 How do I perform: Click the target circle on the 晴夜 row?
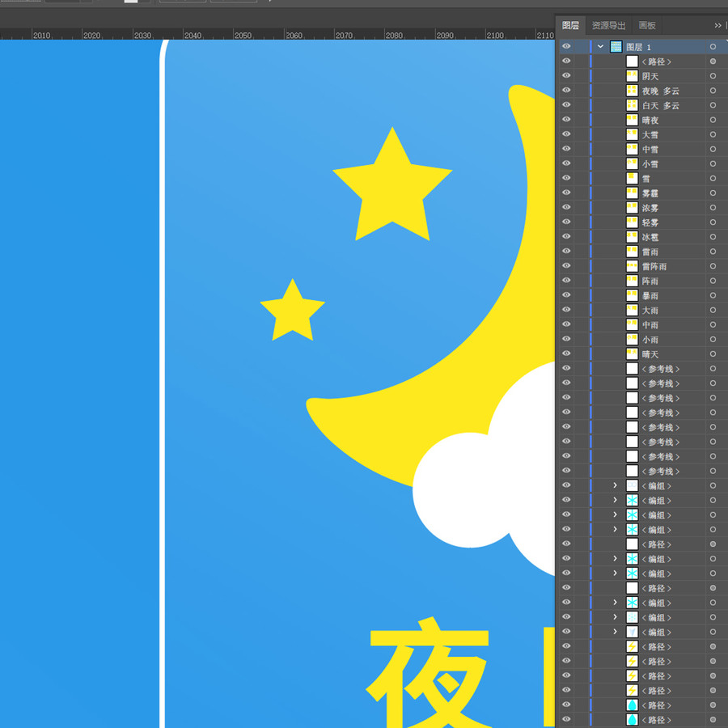[x=713, y=120]
